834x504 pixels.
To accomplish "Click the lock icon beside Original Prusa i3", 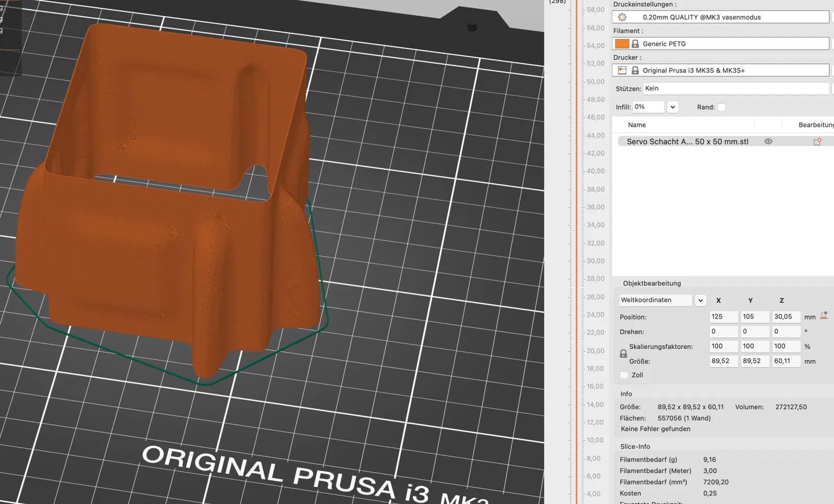I will click(635, 70).
